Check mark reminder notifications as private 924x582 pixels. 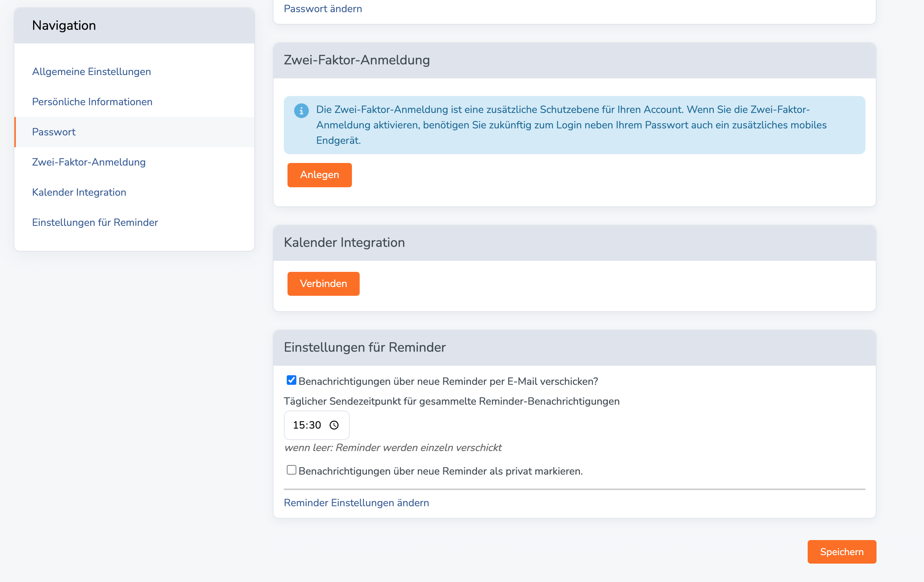[291, 470]
